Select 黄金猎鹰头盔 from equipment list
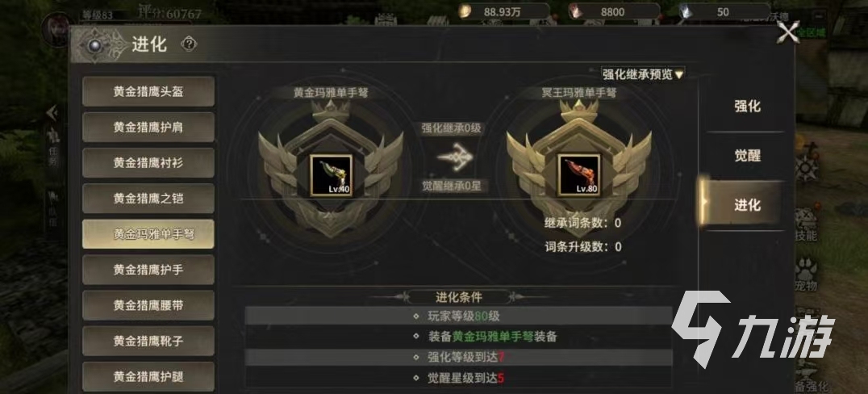This screenshot has width=868, height=394. (148, 91)
